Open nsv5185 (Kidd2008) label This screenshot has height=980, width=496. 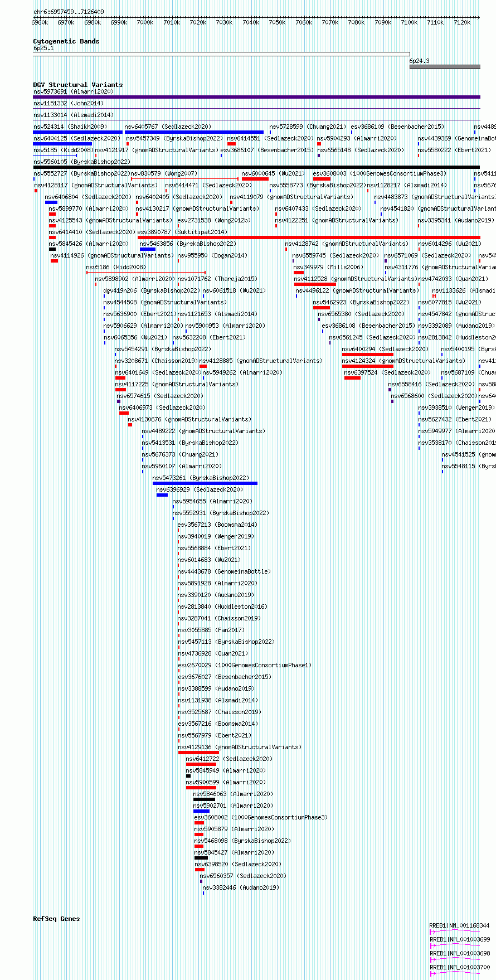point(63,150)
